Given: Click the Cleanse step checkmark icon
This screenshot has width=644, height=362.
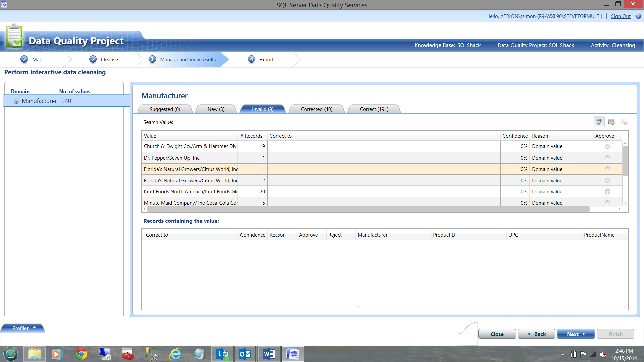Looking at the screenshot, I should point(93,59).
